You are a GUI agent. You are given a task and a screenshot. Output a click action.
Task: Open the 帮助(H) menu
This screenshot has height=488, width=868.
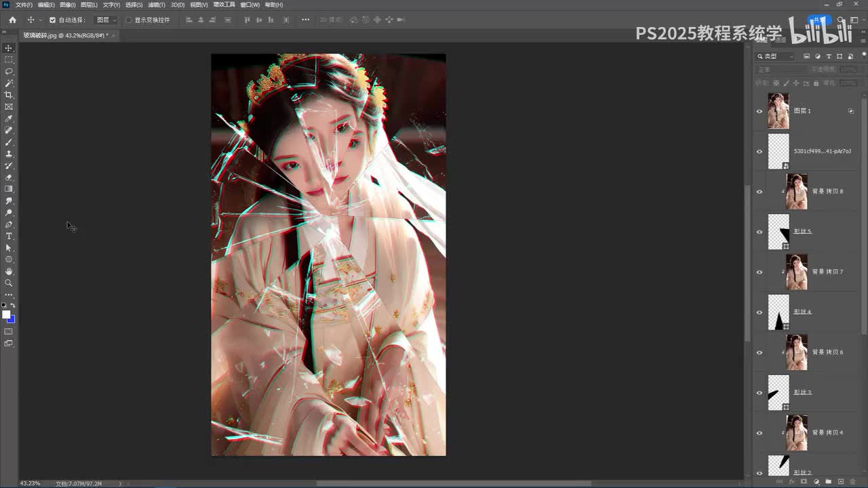coord(274,5)
